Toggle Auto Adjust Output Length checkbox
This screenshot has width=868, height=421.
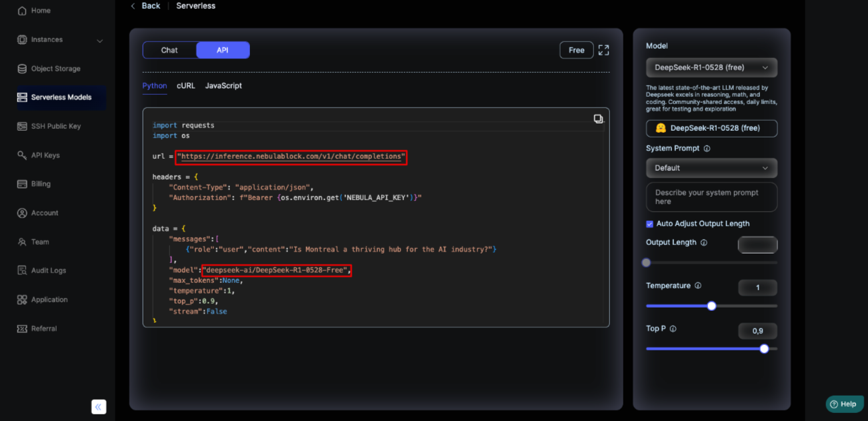pos(650,224)
